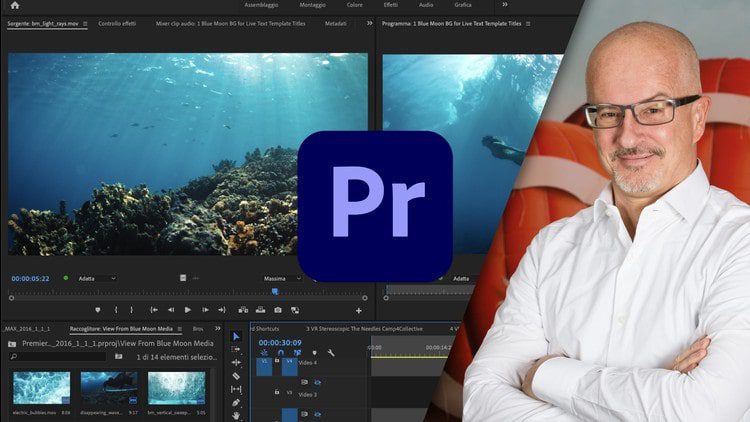Viewport: 750px width, 422px height.
Task: Toggle Snap in timeline magnet icon
Action: click(281, 353)
